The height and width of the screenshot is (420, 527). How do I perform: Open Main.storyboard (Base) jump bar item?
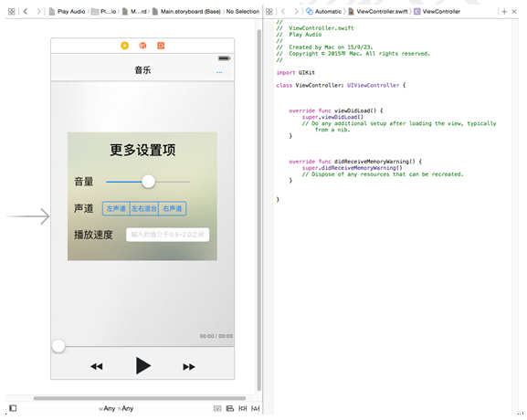(x=186, y=12)
